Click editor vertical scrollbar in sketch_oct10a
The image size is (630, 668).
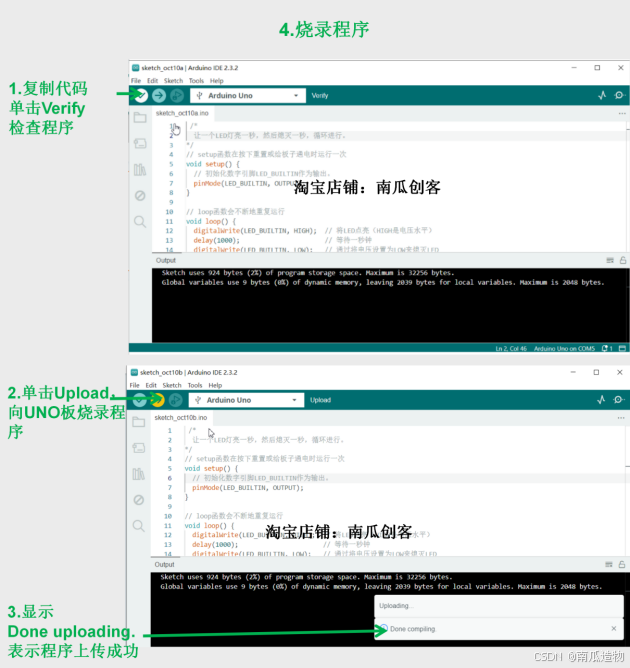pos(627,187)
